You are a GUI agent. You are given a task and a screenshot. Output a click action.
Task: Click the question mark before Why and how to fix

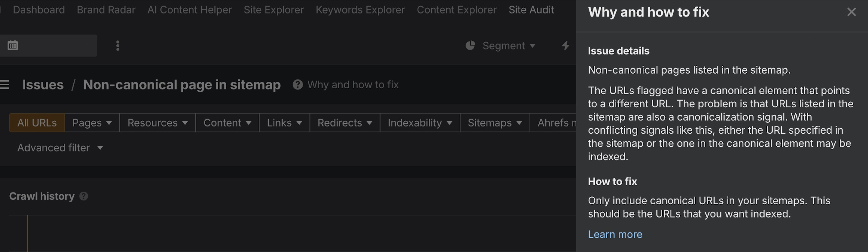point(298,84)
